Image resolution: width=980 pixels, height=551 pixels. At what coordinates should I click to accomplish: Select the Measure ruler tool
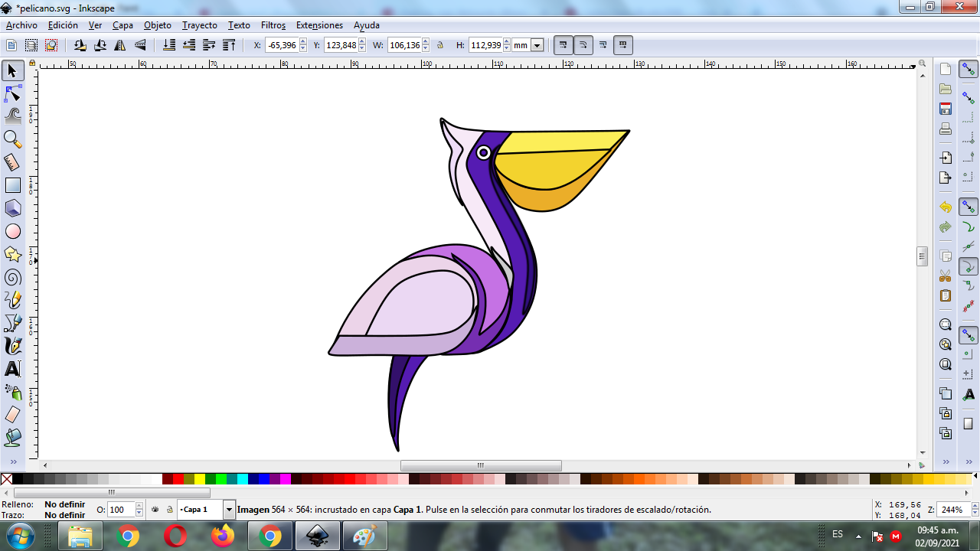click(12, 162)
